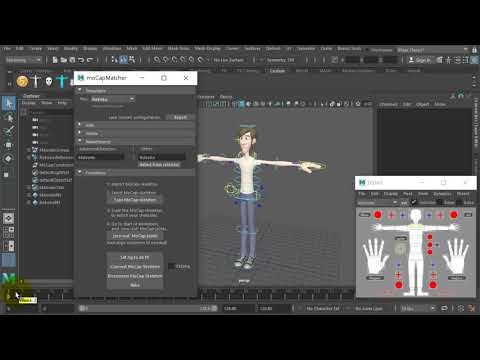Save the scene with the disk icon
Screen dimensions: 480x360
(72, 60)
